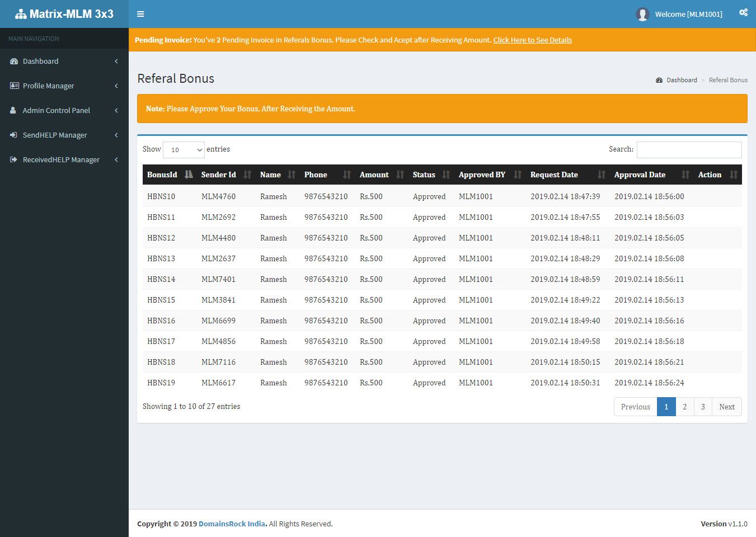Click the ReceivedHELP Manager arrow icon
The width and height of the screenshot is (756, 537).
pos(13,159)
